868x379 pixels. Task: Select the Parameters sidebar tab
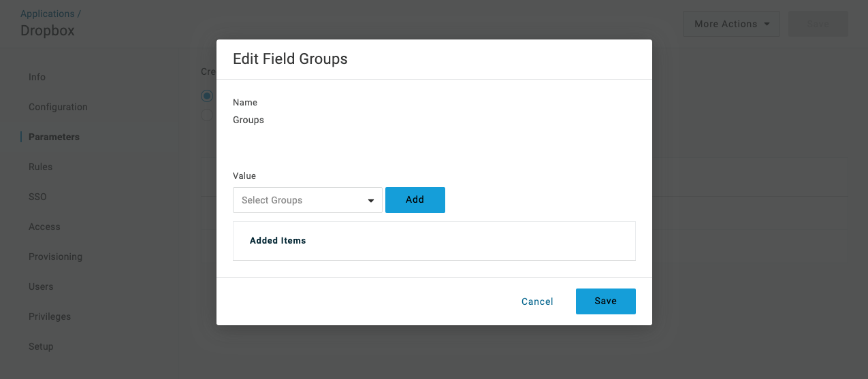click(54, 137)
